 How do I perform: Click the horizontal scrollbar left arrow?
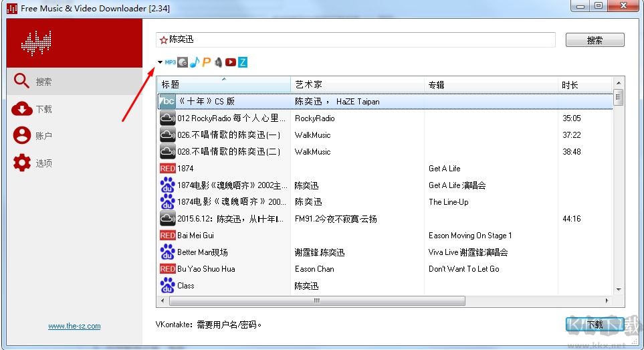[x=163, y=300]
